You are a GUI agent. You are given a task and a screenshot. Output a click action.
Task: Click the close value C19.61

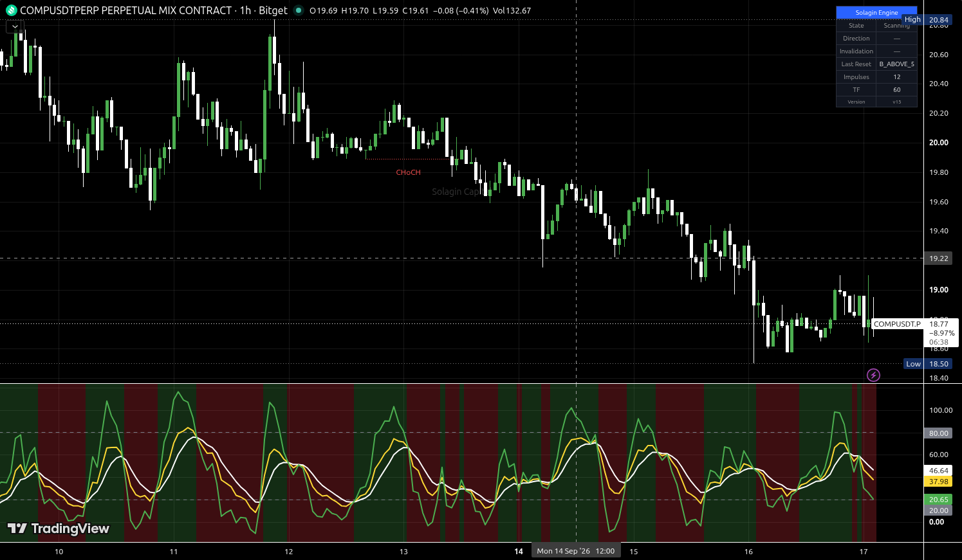[x=416, y=11]
